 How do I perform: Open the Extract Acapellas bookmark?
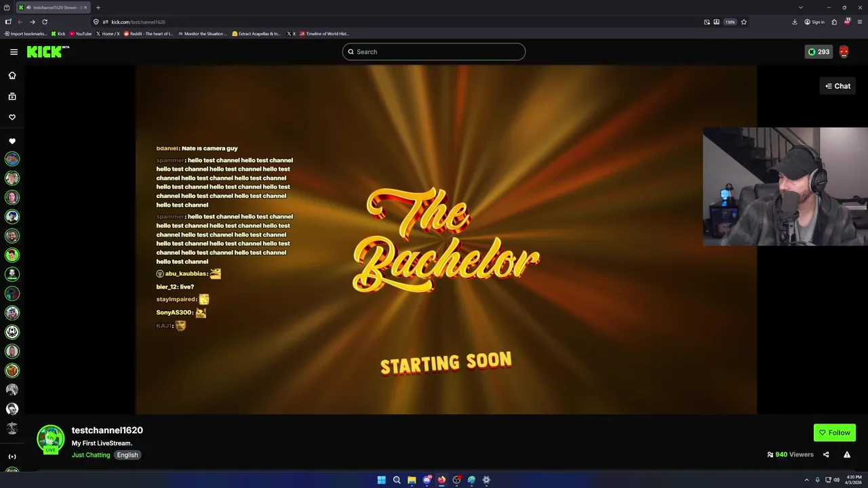point(256,33)
